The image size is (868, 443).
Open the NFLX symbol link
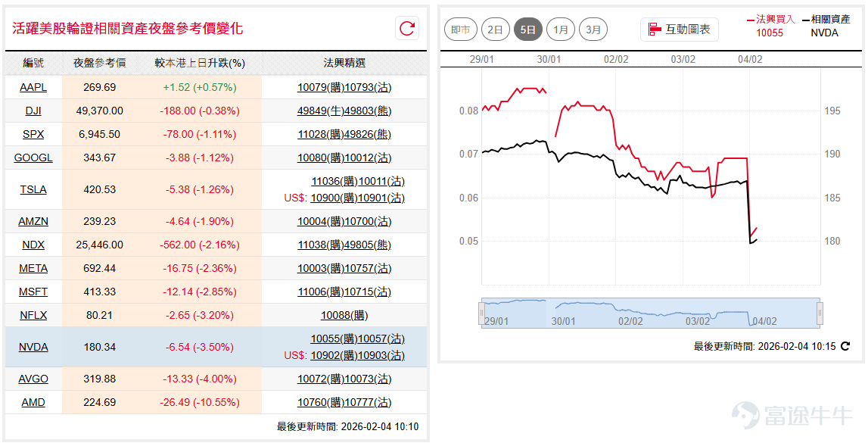pyautogui.click(x=33, y=316)
